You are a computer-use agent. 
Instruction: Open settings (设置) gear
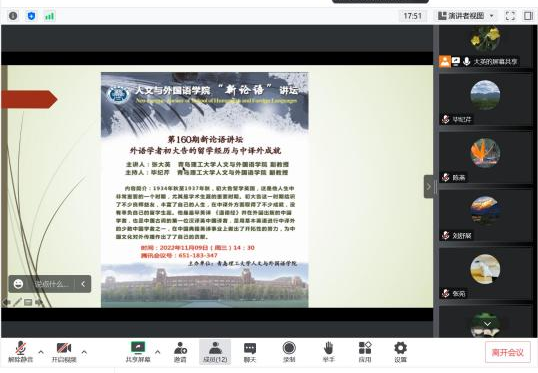pyautogui.click(x=400, y=352)
